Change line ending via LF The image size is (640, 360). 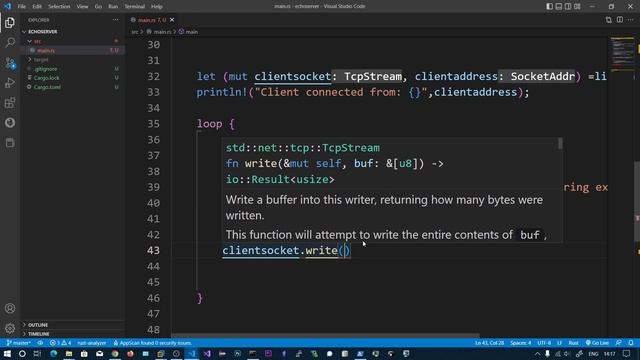[560, 343]
